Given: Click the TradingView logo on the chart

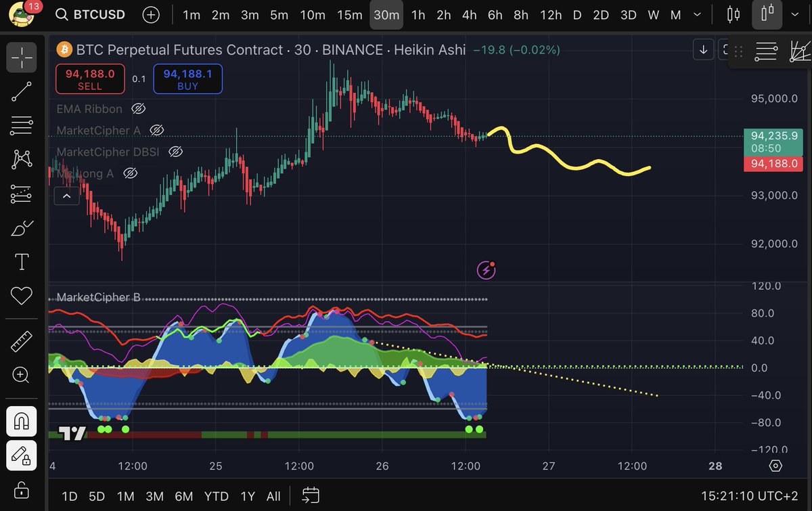Looking at the screenshot, I should (x=72, y=433).
